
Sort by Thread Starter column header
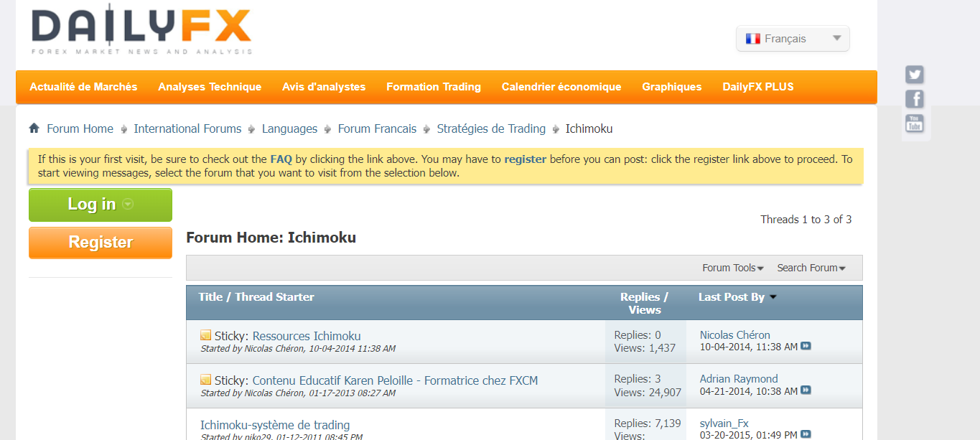click(274, 296)
